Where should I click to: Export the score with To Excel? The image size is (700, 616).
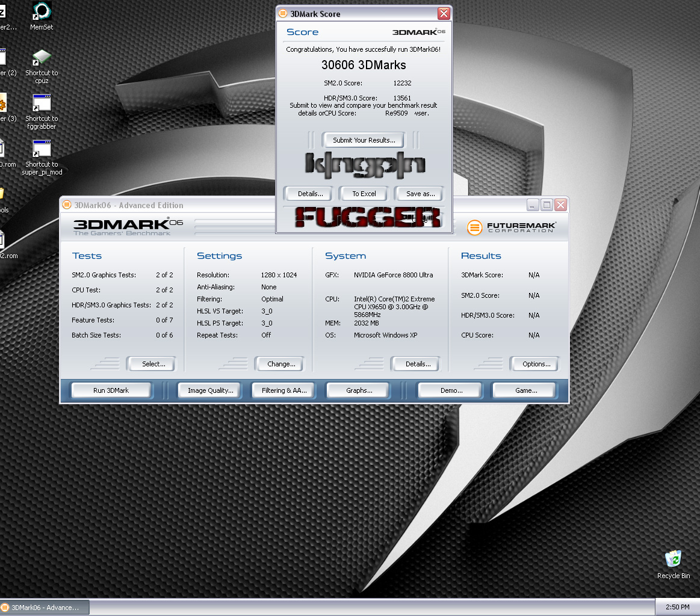[x=364, y=194]
